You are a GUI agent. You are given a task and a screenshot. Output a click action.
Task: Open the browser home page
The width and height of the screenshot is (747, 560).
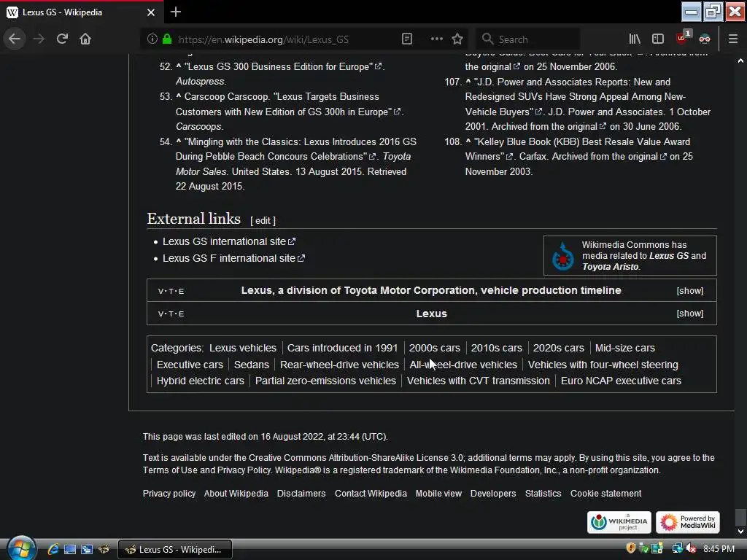(85, 39)
